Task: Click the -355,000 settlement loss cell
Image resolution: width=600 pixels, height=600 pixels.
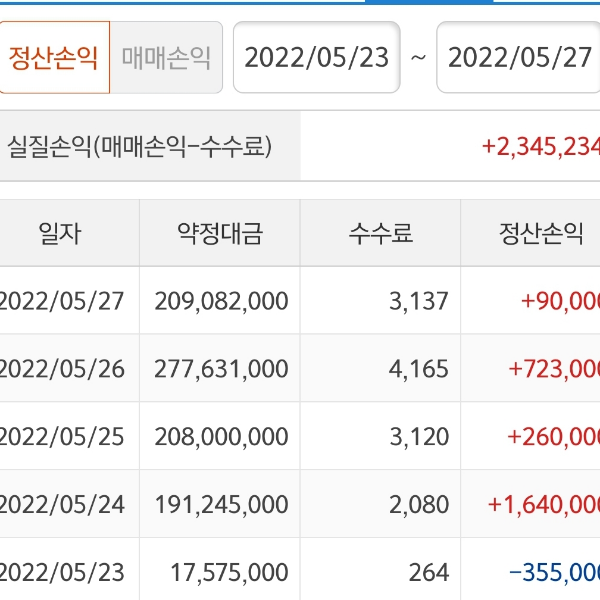Action: [x=553, y=572]
